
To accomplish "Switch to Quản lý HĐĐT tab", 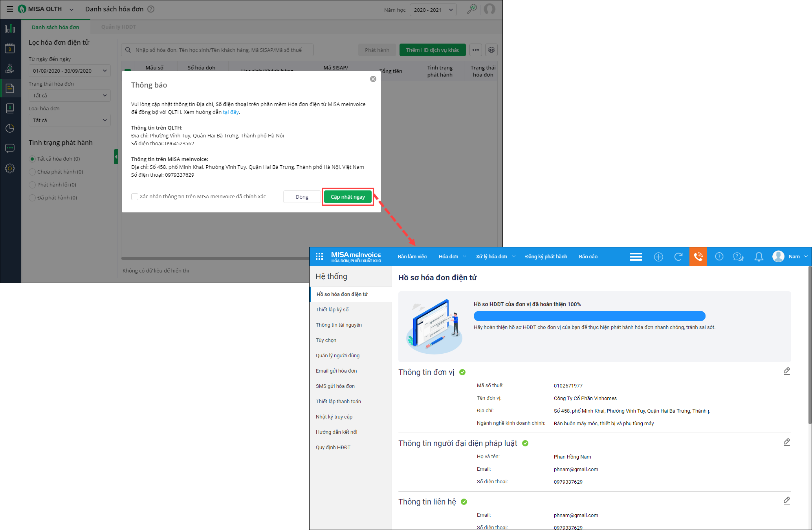I will tap(118, 27).
